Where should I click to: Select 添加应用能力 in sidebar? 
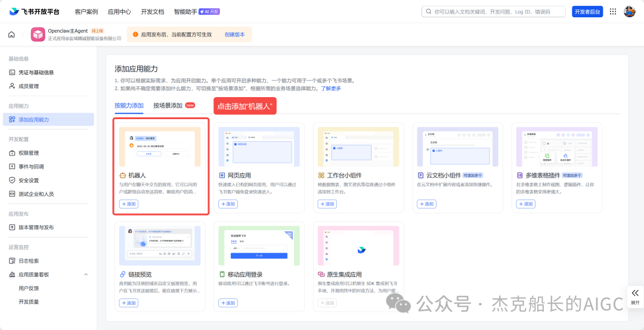pos(48,120)
